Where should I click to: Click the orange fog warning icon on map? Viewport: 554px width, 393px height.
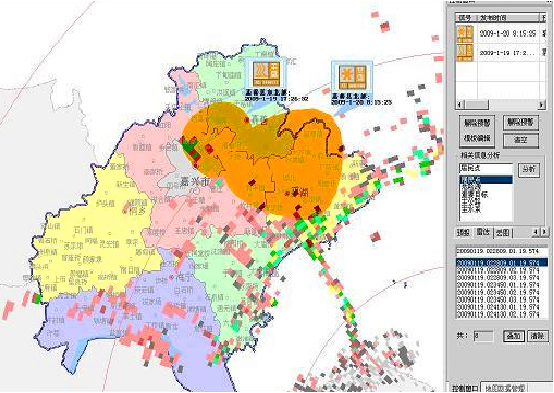coord(266,74)
